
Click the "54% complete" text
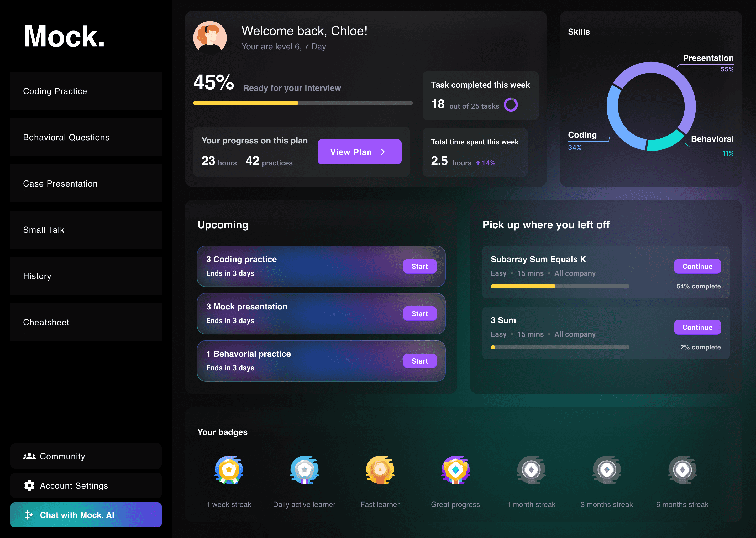pos(699,286)
